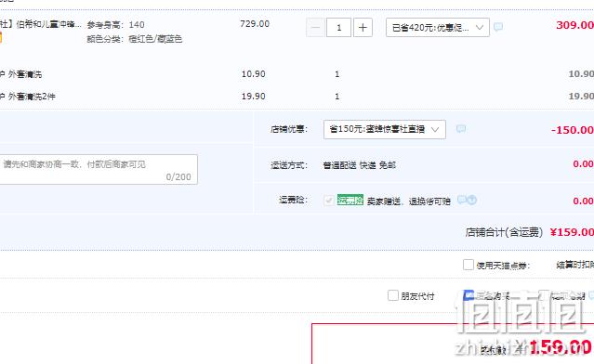
Task: Click the 309.00 item subtotal
Action: point(574,25)
